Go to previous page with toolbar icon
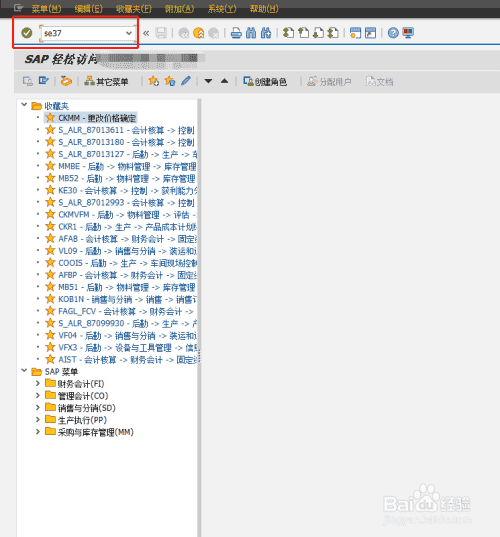Screen dimensions: 500x537 [x=303, y=33]
